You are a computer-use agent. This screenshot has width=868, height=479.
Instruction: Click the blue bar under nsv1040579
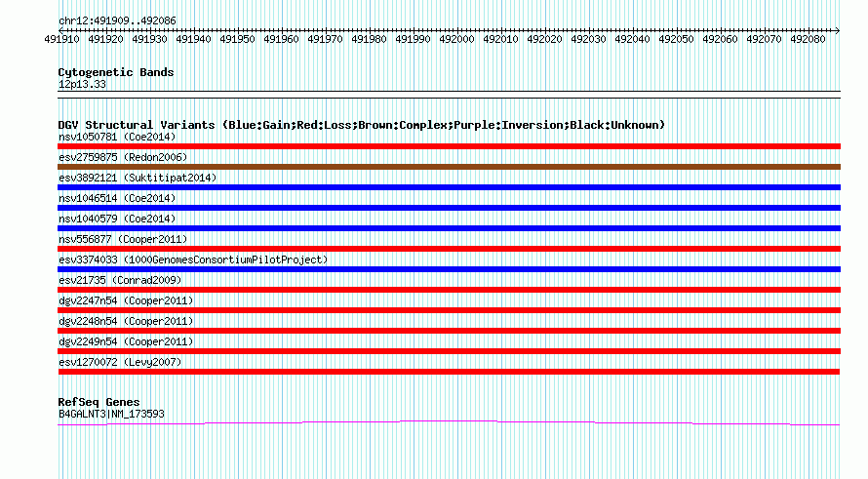pyautogui.click(x=449, y=228)
